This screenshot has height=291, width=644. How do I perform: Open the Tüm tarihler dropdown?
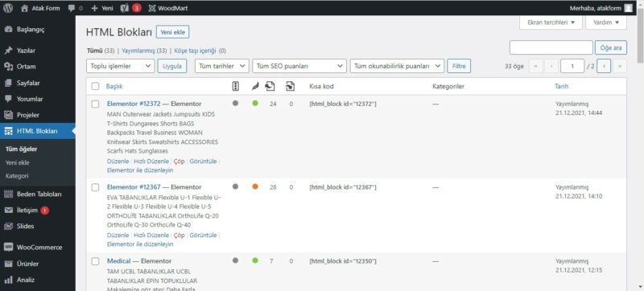(x=222, y=66)
